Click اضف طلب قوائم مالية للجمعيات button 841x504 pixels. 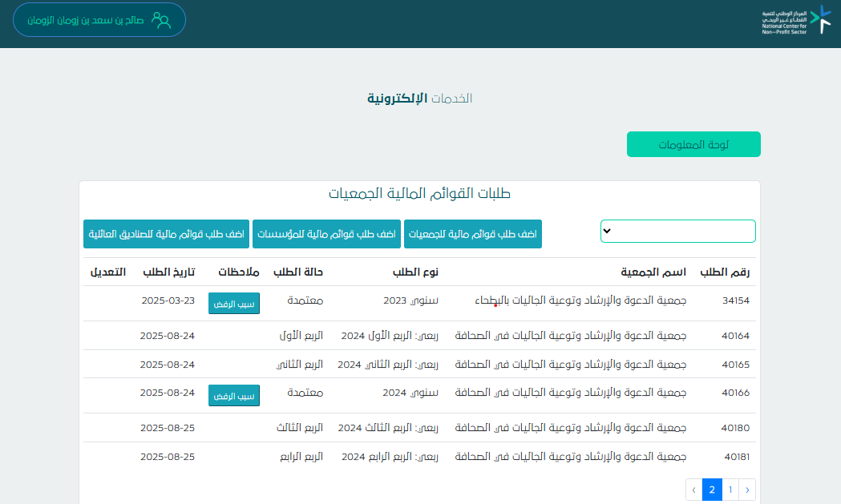[x=472, y=234]
